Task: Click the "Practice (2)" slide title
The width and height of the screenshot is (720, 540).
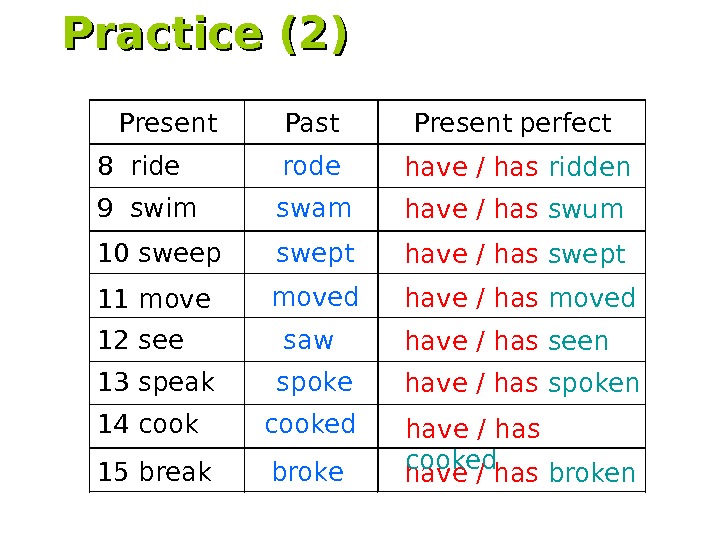Action: click(206, 35)
